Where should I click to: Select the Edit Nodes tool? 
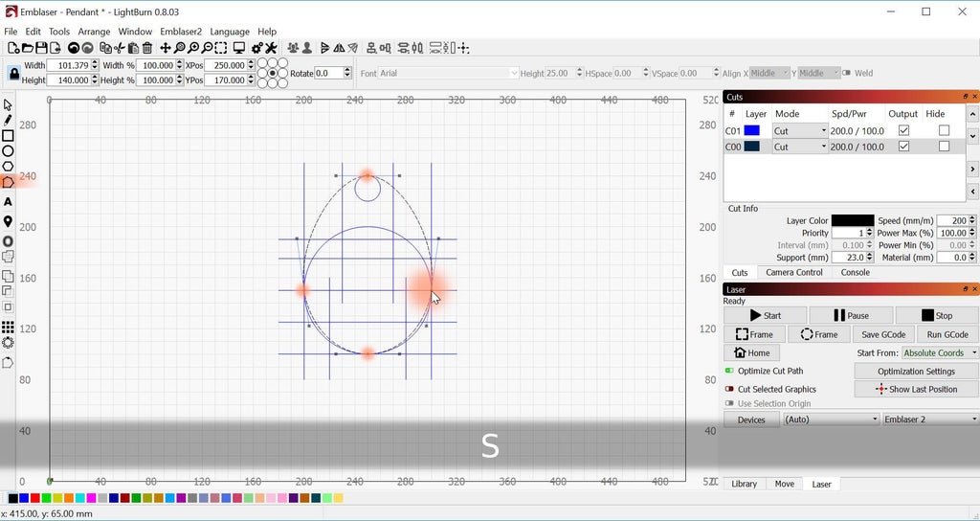(8, 182)
